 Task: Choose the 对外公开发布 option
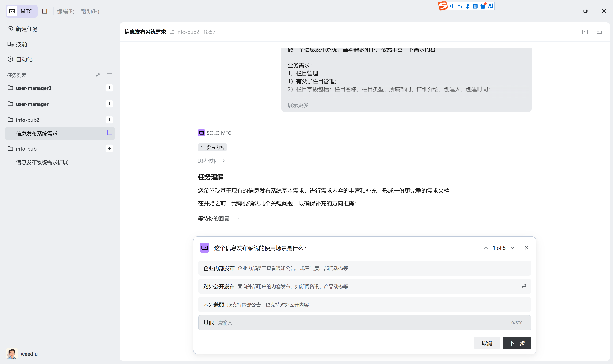tap(365, 286)
